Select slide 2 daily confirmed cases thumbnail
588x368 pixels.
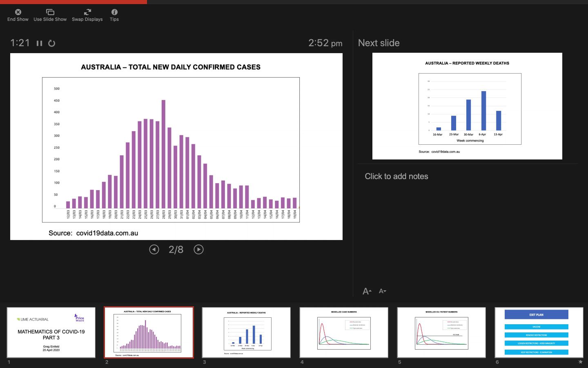pos(149,332)
